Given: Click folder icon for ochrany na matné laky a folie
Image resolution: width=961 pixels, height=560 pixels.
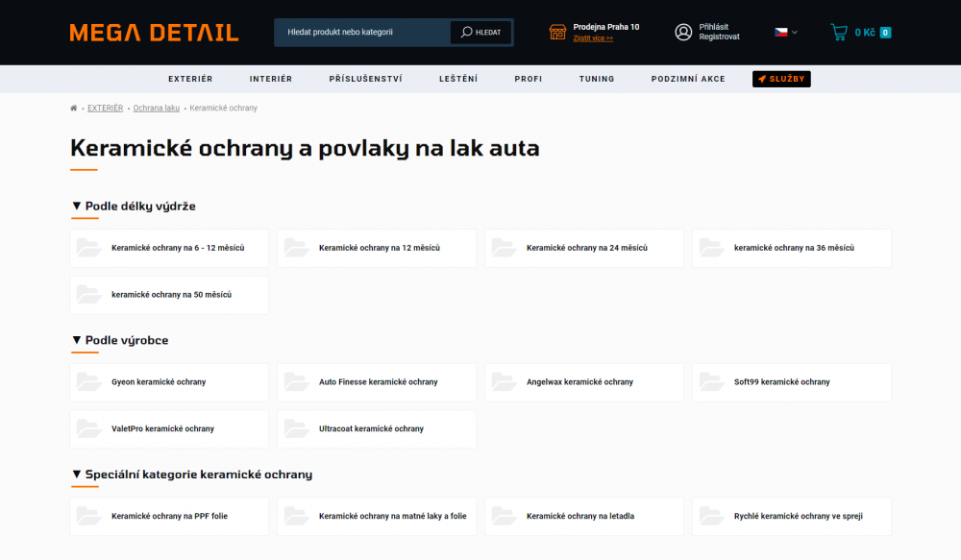Looking at the screenshot, I should coord(297,516).
